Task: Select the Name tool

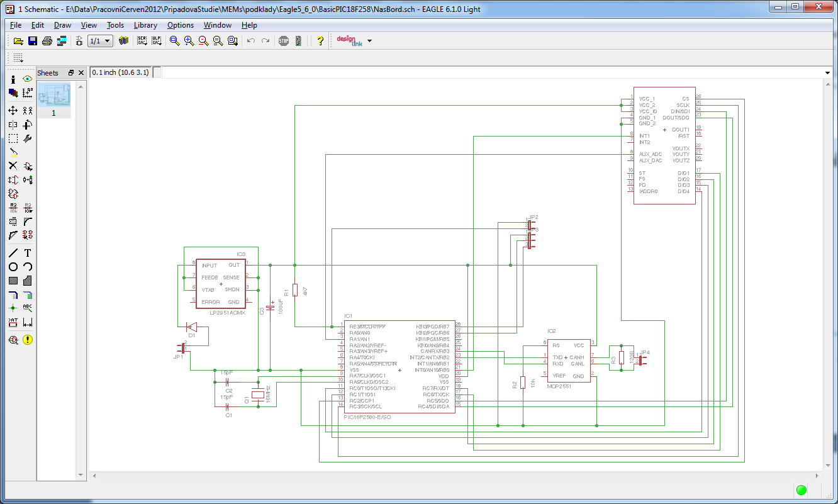Action: pyautogui.click(x=13, y=208)
